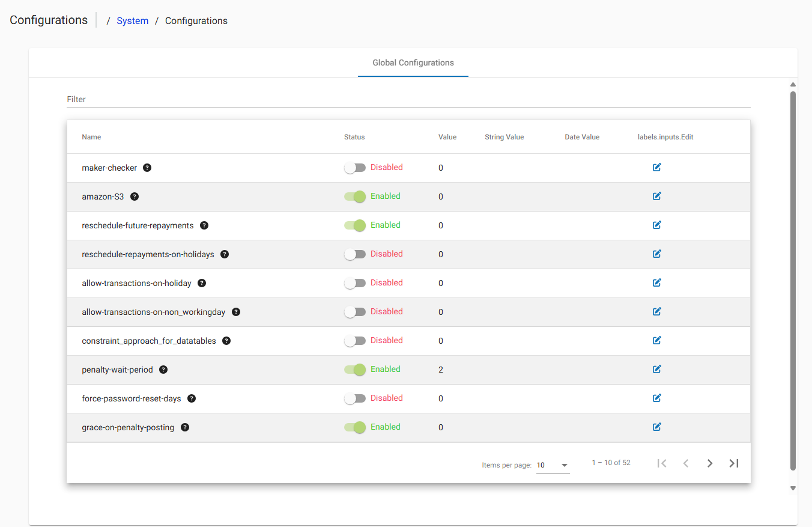Jump to last page of configurations

734,463
